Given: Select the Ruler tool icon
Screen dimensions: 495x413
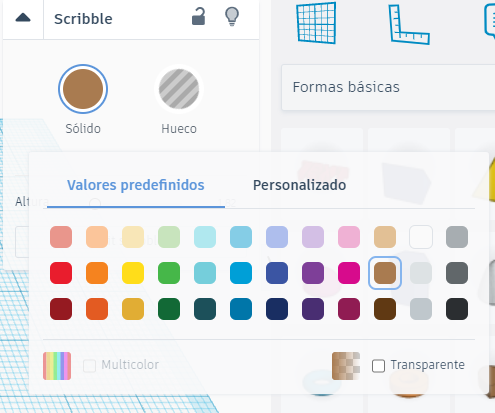Looking at the screenshot, I should click(409, 24).
